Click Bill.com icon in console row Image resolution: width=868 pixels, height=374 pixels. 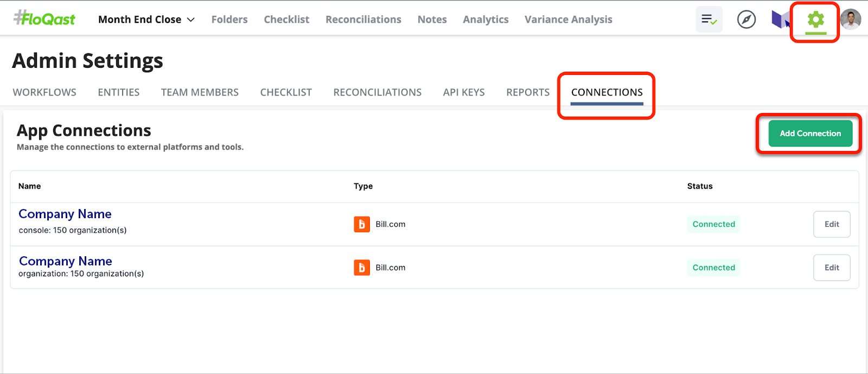click(362, 224)
